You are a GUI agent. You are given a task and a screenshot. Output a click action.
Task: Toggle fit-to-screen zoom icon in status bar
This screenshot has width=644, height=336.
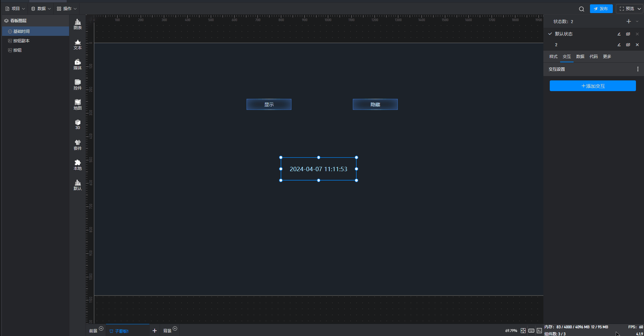pyautogui.click(x=523, y=331)
